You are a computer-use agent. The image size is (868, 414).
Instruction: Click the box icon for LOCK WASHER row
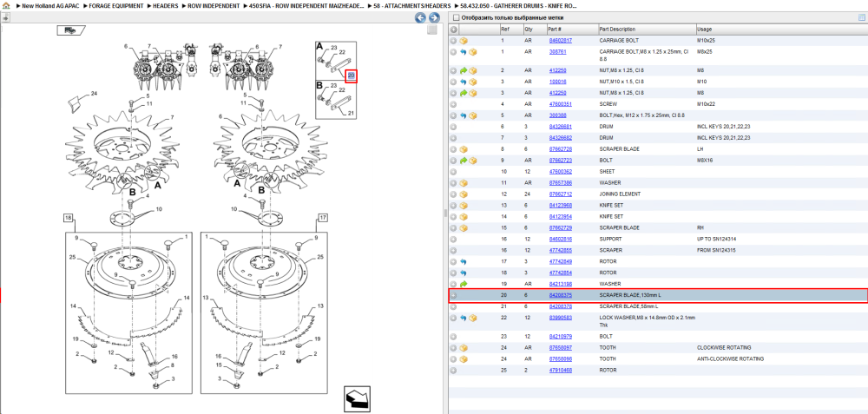tap(473, 319)
